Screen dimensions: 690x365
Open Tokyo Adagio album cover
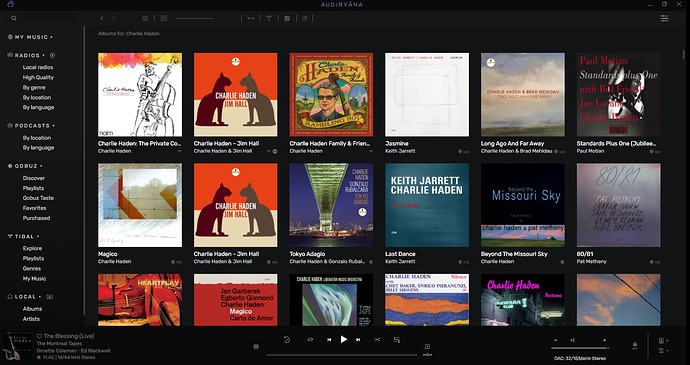click(331, 205)
